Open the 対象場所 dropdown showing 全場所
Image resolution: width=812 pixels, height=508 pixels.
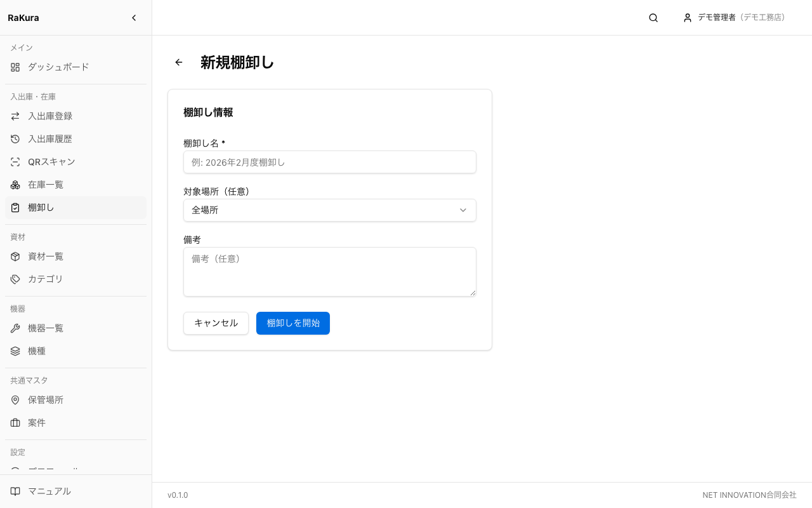[330, 210]
